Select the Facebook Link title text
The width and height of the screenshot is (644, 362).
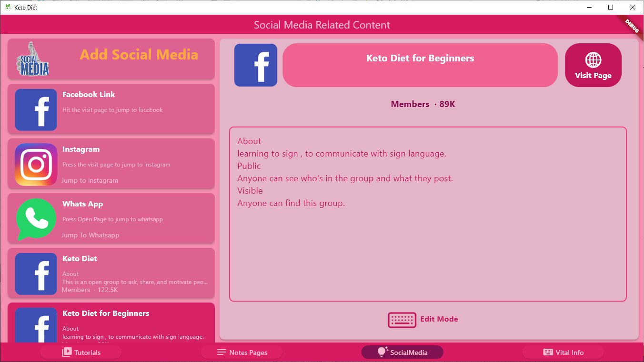pyautogui.click(x=89, y=95)
